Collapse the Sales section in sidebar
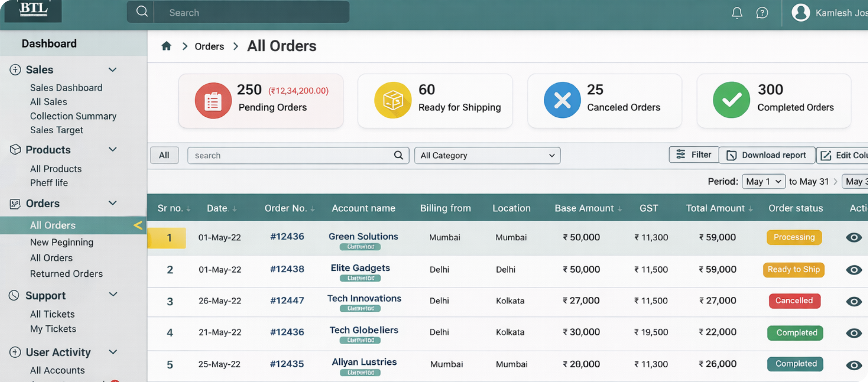This screenshot has height=382, width=868. (x=112, y=70)
